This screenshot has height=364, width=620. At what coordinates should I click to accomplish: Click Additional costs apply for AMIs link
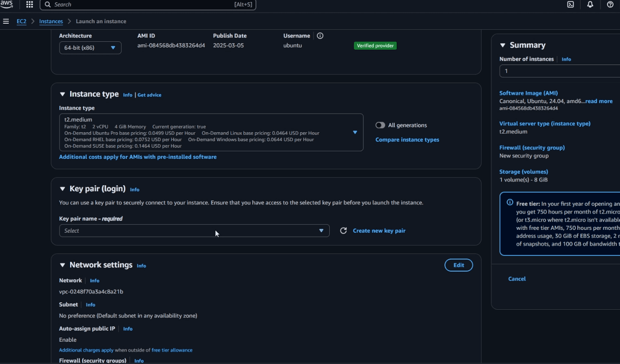(x=138, y=157)
